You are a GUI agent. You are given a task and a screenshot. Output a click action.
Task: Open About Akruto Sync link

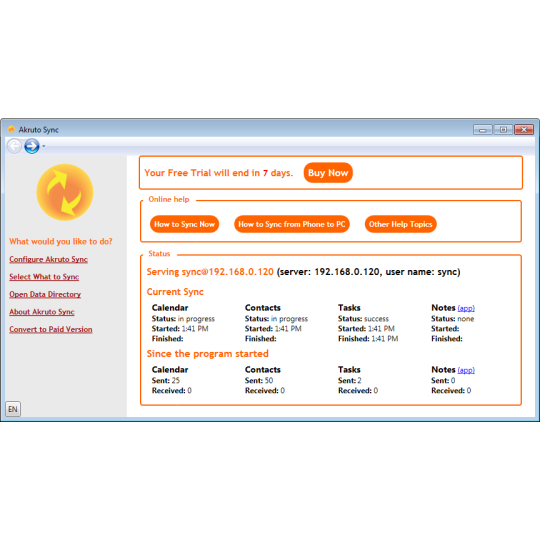point(42,312)
